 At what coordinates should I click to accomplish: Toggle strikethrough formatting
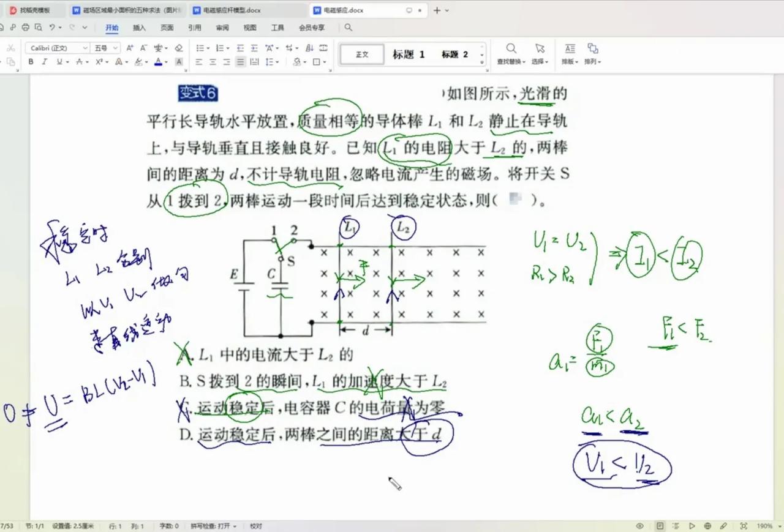79,62
